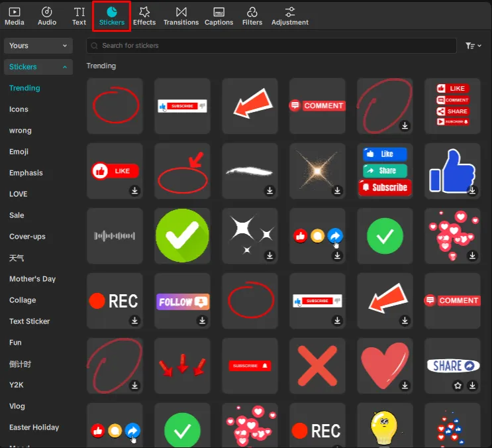492x448 pixels.
Task: Expand the Yours dropdown
Action: coord(38,46)
